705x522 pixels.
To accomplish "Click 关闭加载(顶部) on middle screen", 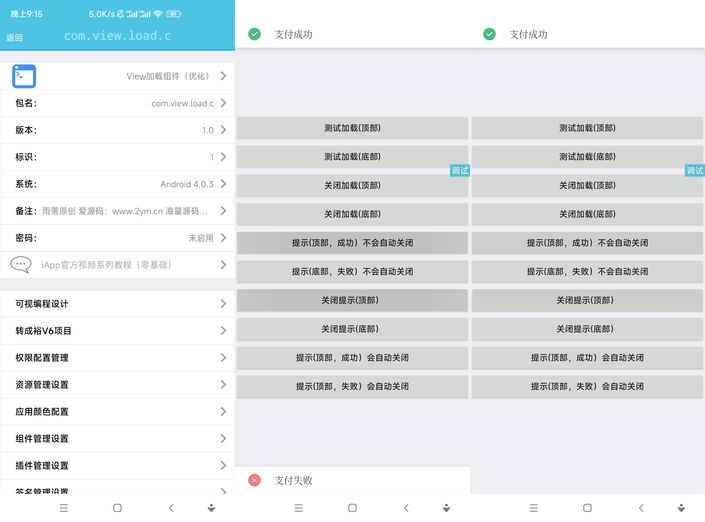I will (352, 186).
